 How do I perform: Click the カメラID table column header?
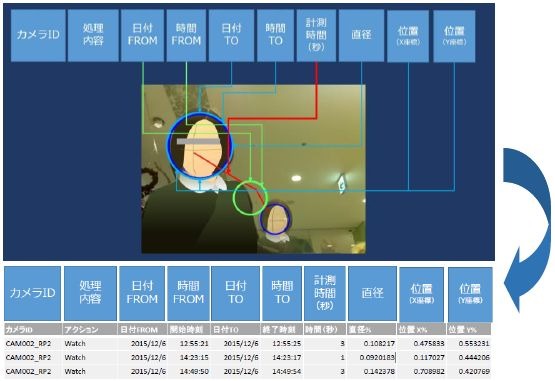(x=33, y=329)
